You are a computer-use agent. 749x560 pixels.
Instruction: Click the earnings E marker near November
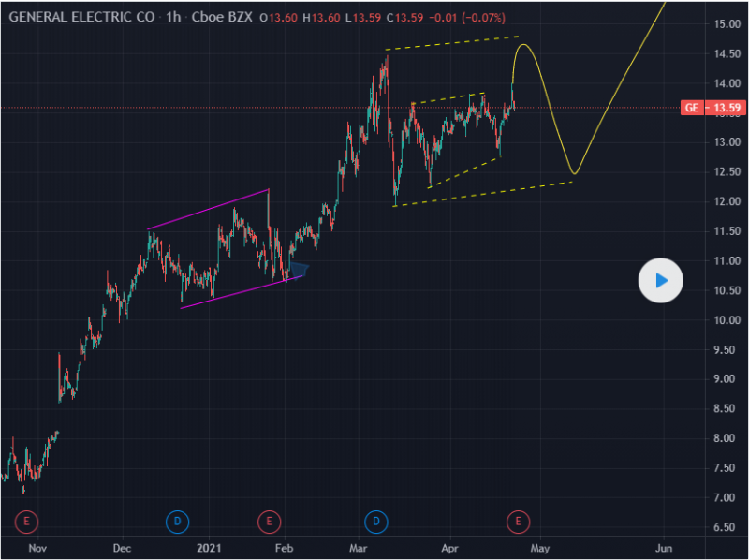point(26,520)
